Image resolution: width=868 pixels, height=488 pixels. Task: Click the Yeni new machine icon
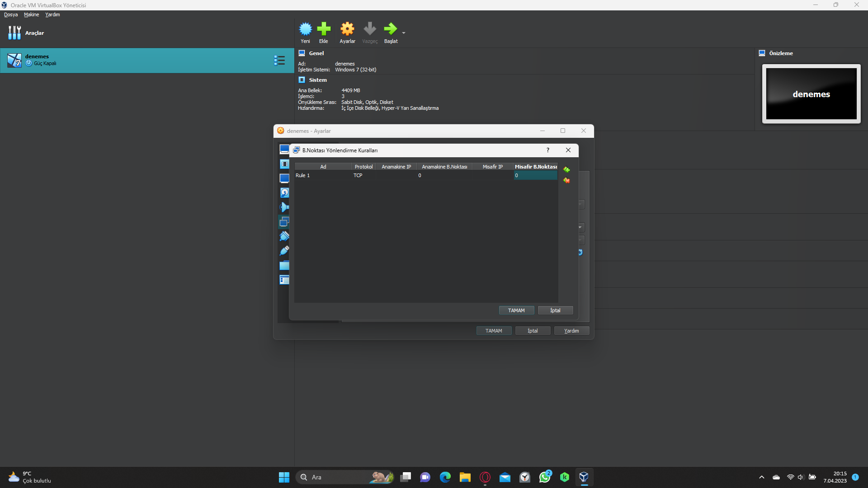305,29
